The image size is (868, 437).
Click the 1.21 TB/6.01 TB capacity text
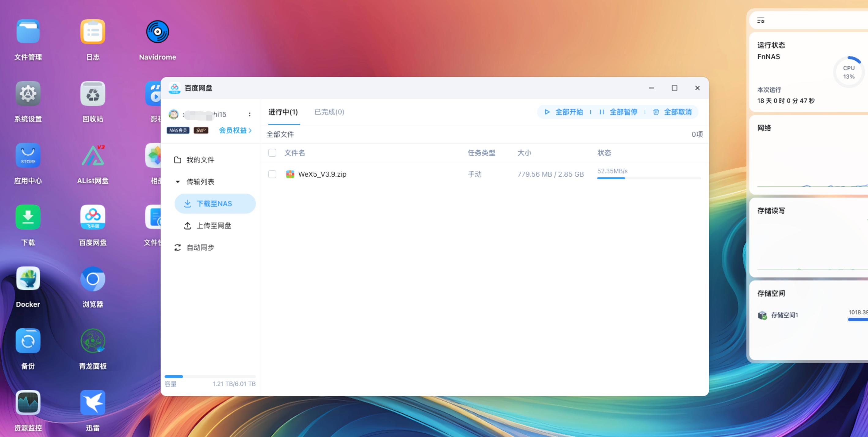[x=234, y=384]
